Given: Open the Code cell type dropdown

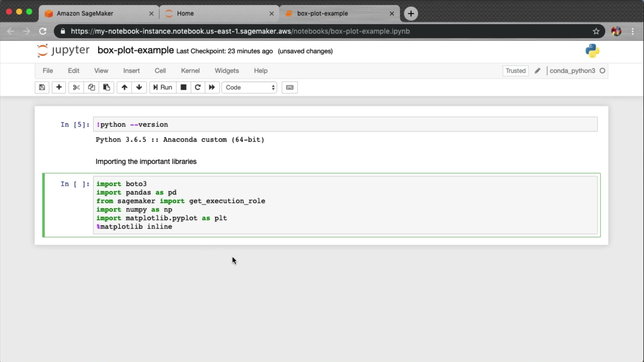Looking at the screenshot, I should (249, 87).
